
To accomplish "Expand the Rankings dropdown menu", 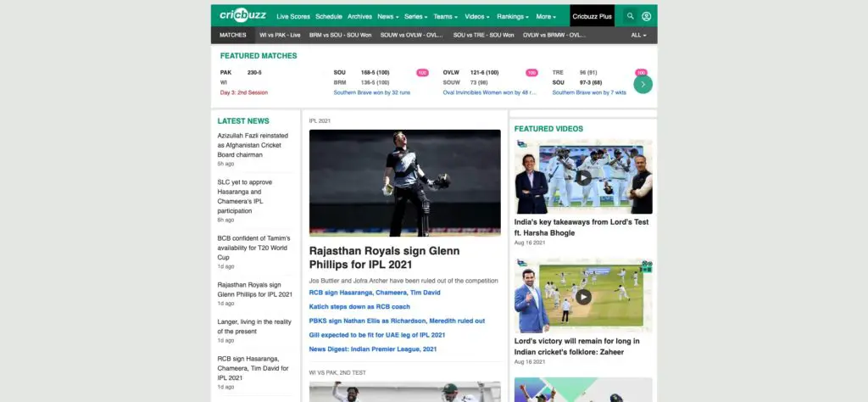I will click(513, 17).
